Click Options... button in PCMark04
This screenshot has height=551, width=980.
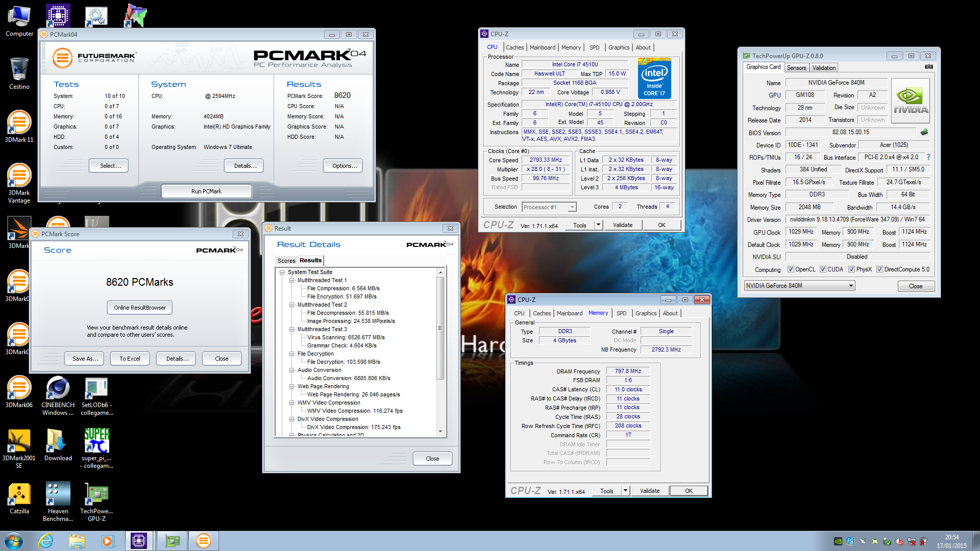tap(344, 166)
